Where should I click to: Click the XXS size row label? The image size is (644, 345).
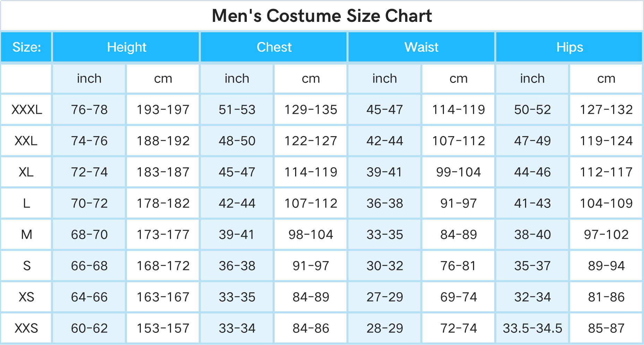pos(26,328)
